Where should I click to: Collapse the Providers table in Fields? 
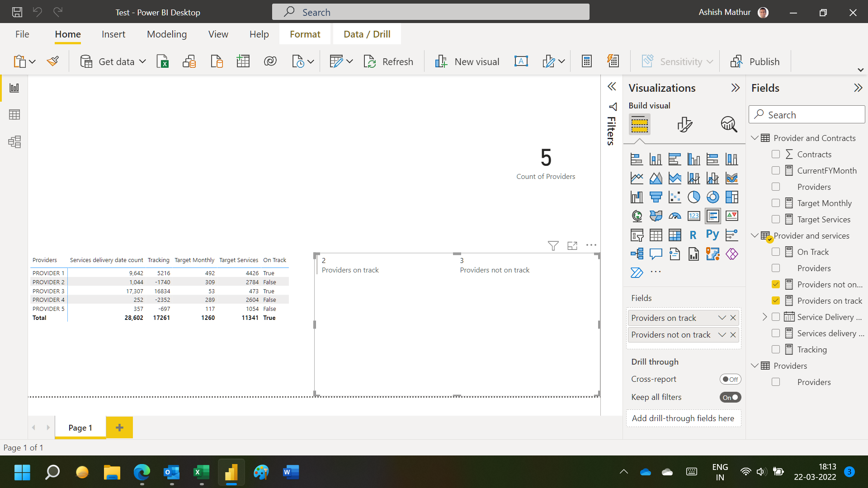[755, 366]
